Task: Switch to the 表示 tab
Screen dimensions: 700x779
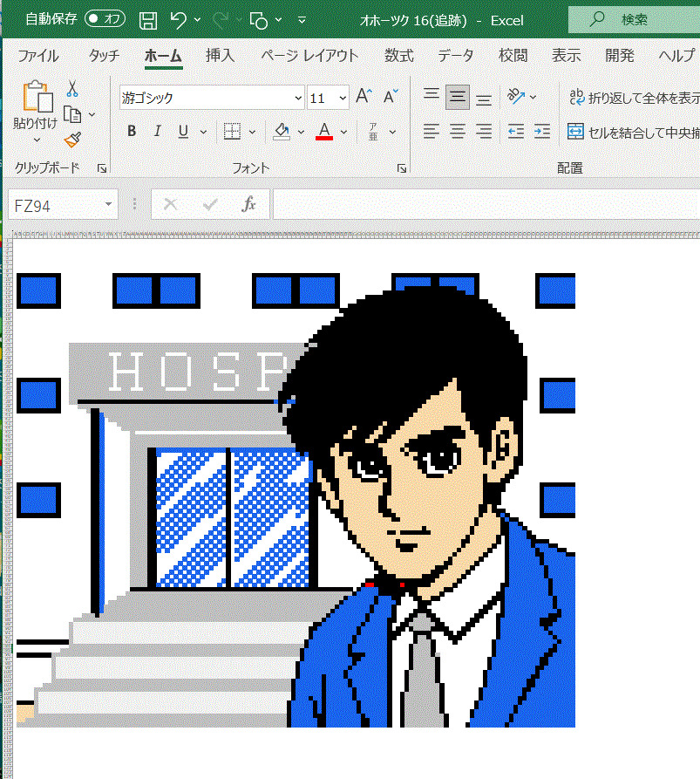Action: (566, 56)
